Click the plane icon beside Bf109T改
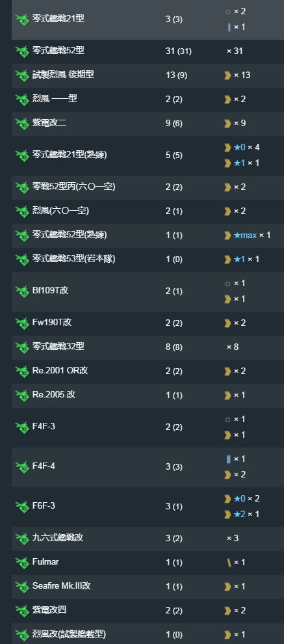This screenshot has height=644, width=284. [21, 291]
